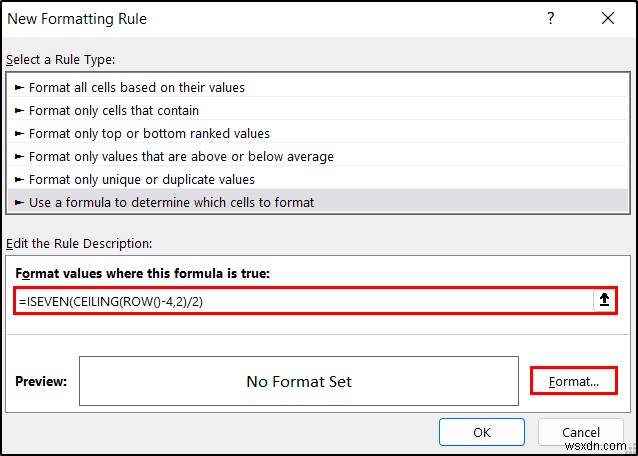Select 'Format only cells that contain' rule
Screen dimensions: 638x456
114,110
